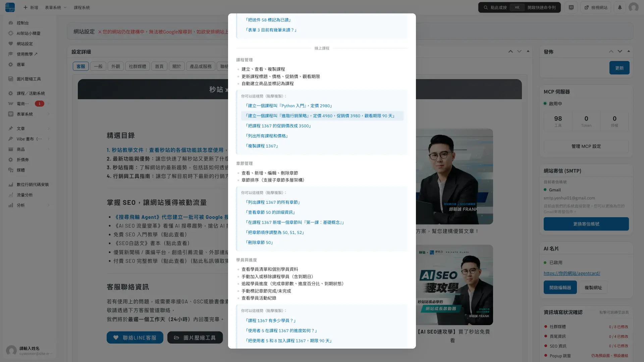Move 發佈 panel up arrow
The image size is (644, 362).
click(611, 51)
